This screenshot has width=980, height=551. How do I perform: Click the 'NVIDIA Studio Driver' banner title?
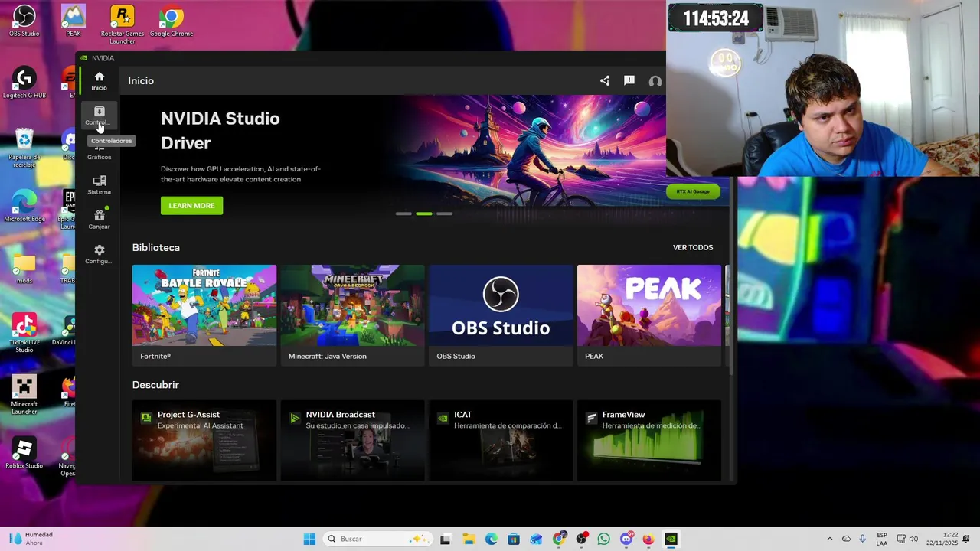[x=220, y=130]
